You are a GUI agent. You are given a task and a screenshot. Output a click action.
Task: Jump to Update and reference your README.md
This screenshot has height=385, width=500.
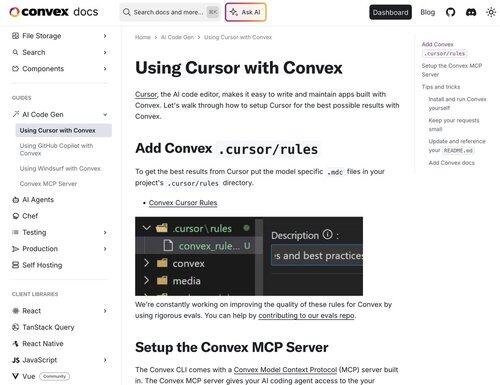click(x=457, y=146)
